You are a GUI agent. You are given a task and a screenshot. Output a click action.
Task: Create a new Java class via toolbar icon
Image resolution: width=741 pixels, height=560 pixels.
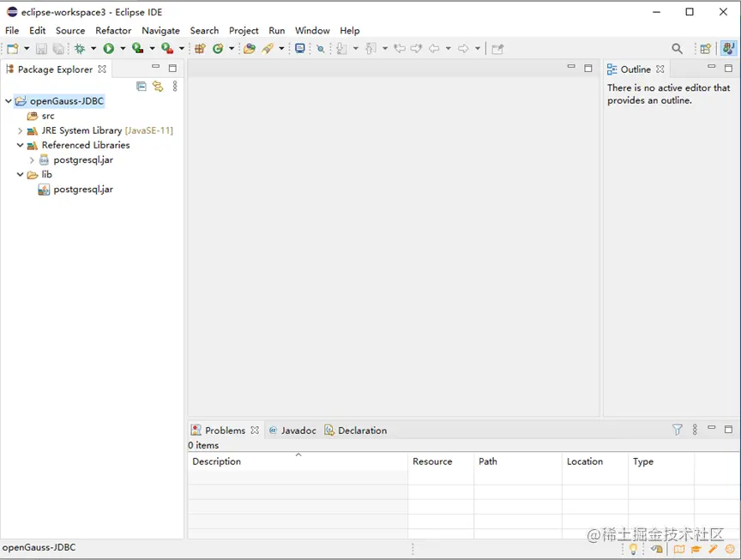217,48
